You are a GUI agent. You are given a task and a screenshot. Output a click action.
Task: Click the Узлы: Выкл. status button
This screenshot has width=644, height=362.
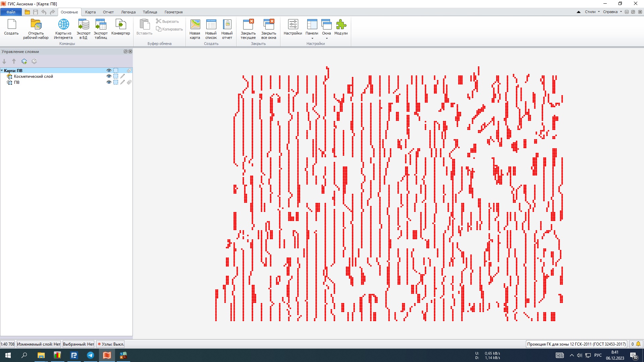111,344
